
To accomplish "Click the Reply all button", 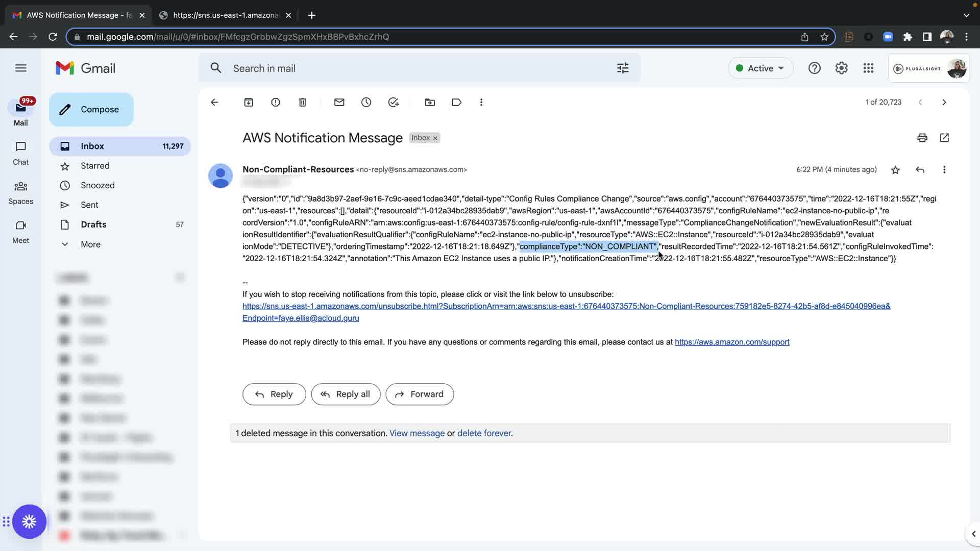I will click(x=346, y=394).
